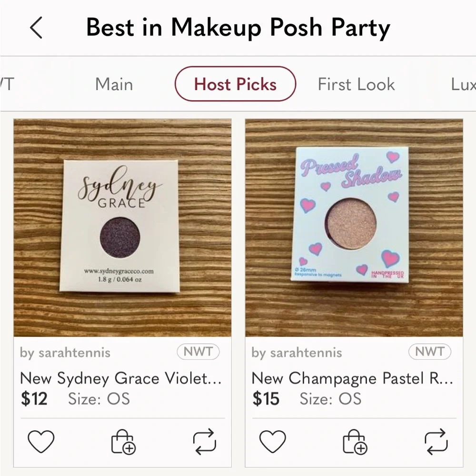
Task: Share the Champagne Pastel listing
Action: 436,441
